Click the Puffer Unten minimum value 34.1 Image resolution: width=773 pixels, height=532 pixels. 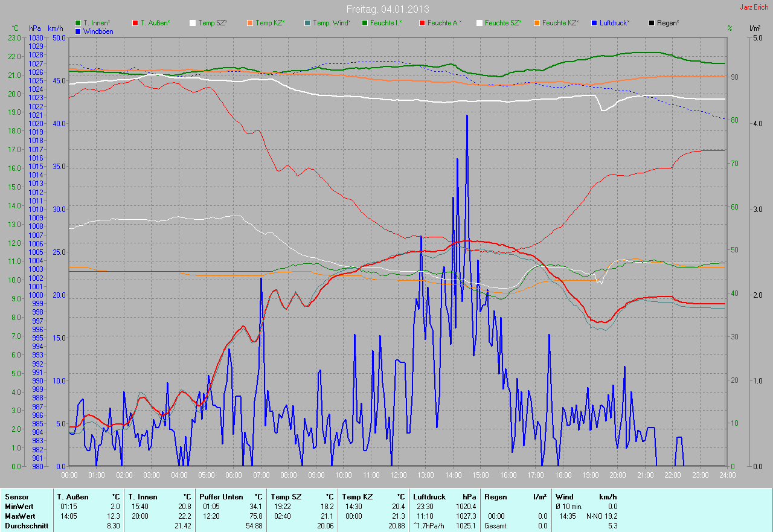(256, 507)
